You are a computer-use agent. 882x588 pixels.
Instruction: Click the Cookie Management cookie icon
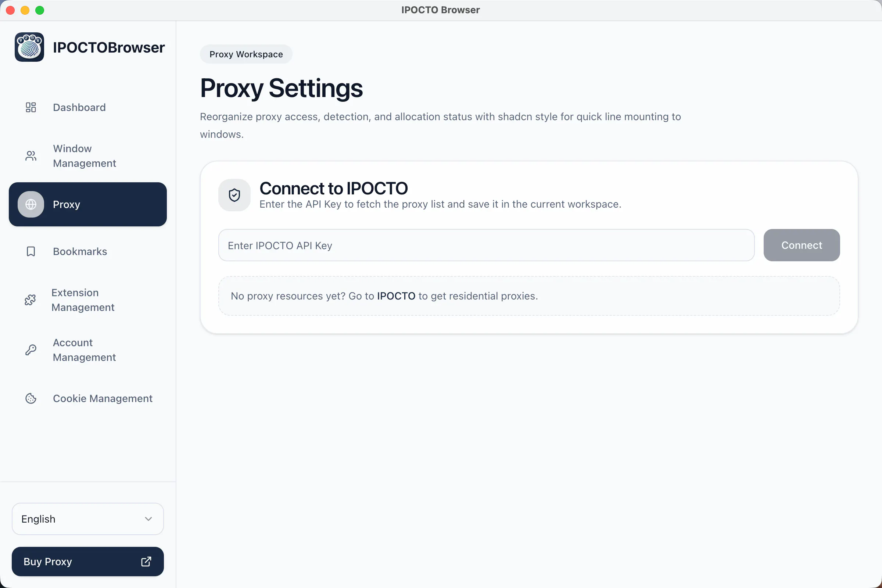31,398
